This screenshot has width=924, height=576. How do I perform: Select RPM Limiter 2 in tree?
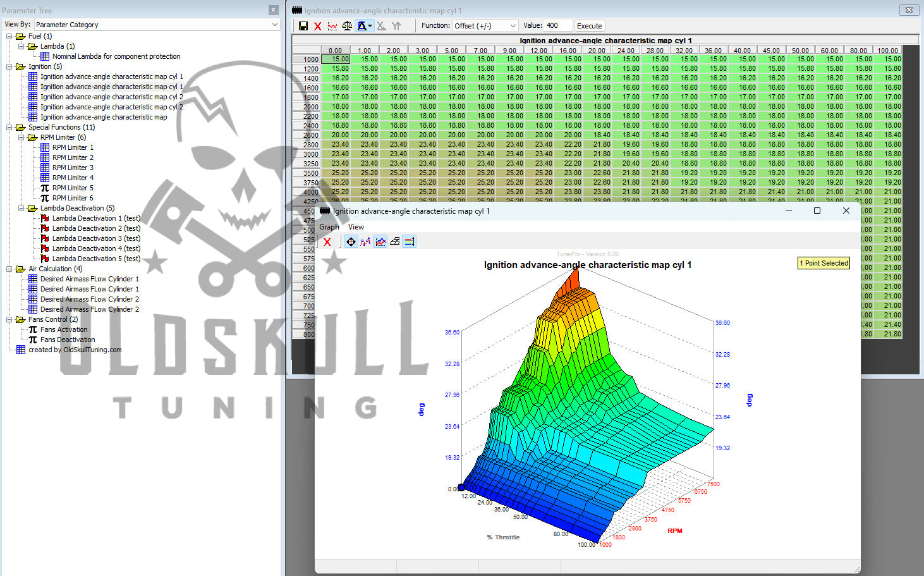73,157
